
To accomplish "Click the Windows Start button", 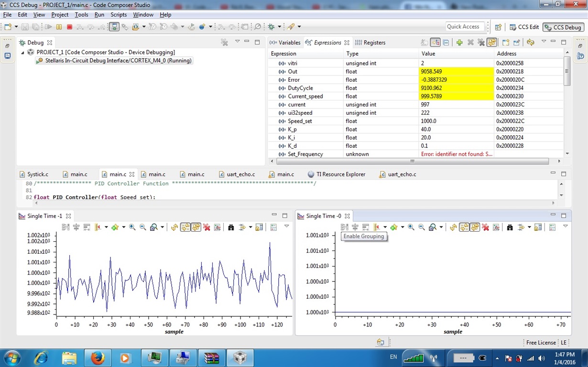I will 11,357.
